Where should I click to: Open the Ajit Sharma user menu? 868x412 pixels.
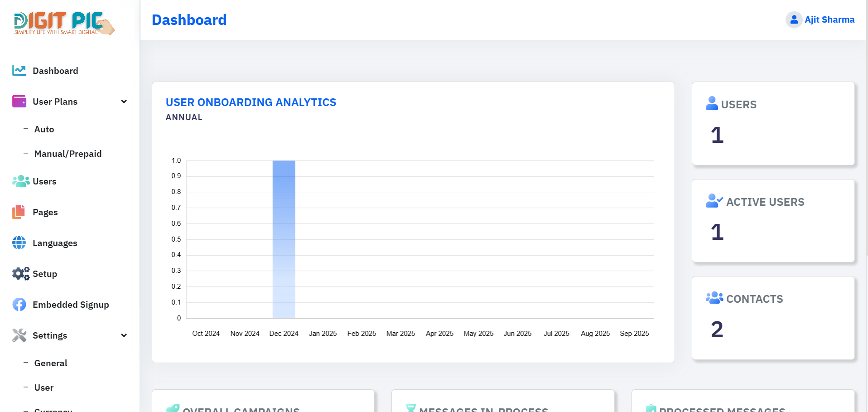pos(829,19)
